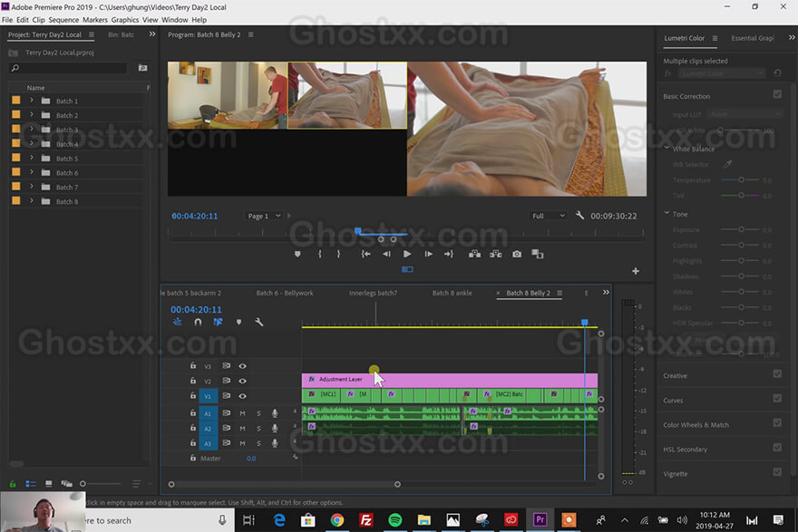798x532 pixels.
Task: Show more Project panel tabs chevron
Action: point(152,34)
